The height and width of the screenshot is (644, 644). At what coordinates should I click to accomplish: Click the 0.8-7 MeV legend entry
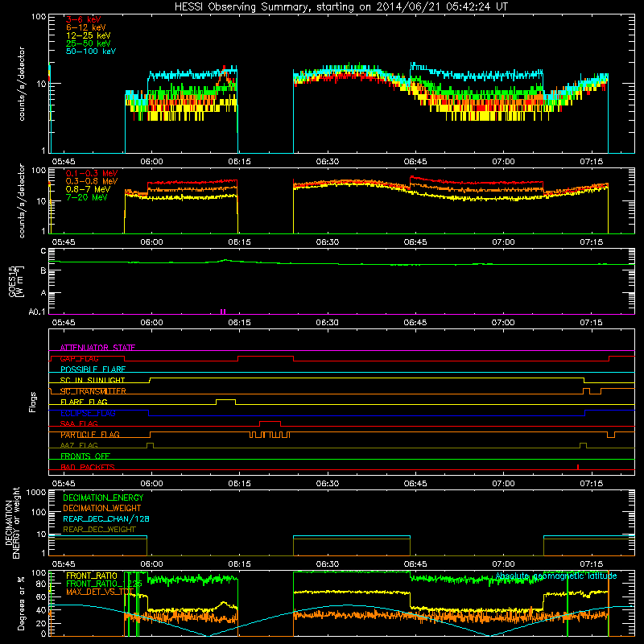(x=88, y=189)
